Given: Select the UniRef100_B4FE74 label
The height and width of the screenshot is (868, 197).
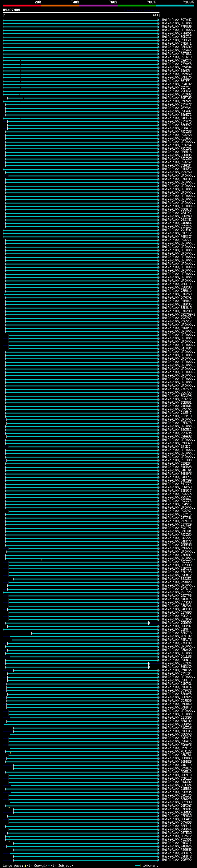Looking at the screenshot, I should click(177, 118).
